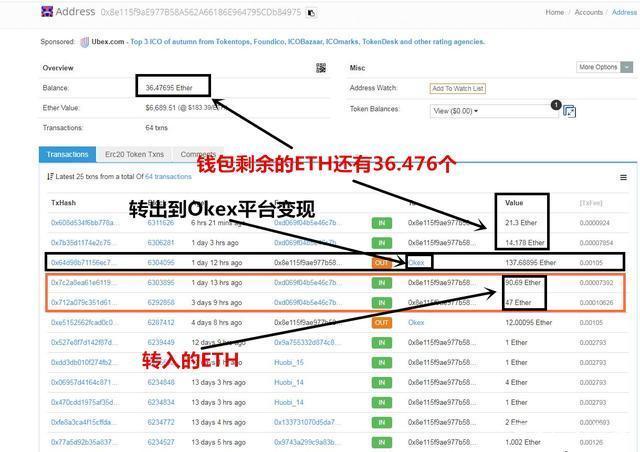Click the Ubex shield logo in the sponsored line
This screenshot has width=640, height=452.
pos(84,42)
